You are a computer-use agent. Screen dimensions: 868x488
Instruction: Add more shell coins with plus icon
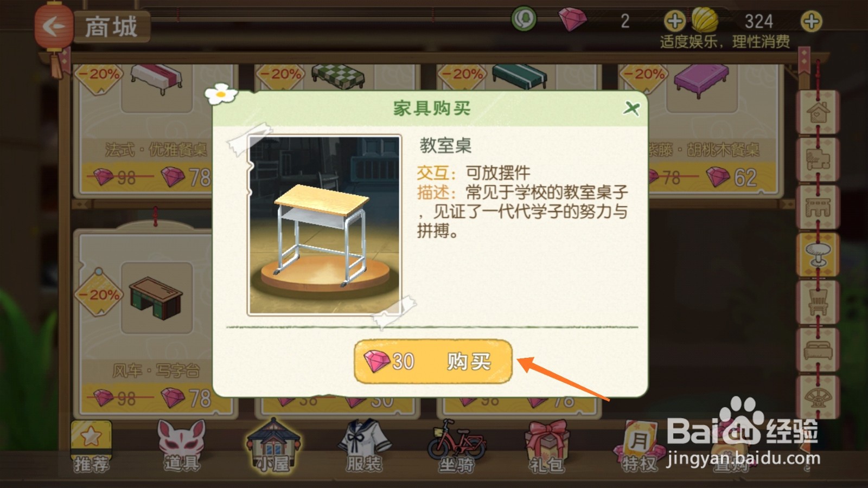point(811,22)
